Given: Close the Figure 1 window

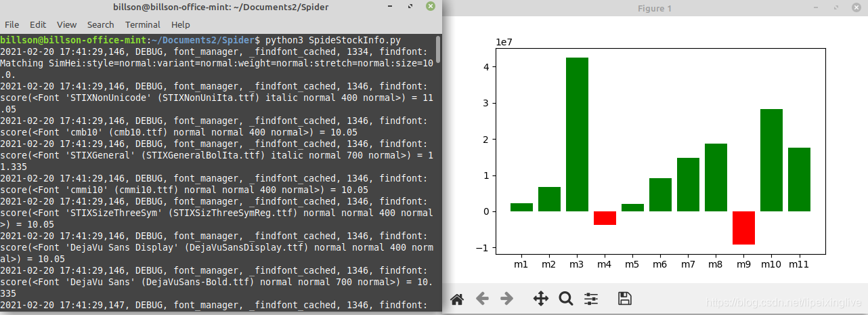Looking at the screenshot, I should [x=857, y=8].
